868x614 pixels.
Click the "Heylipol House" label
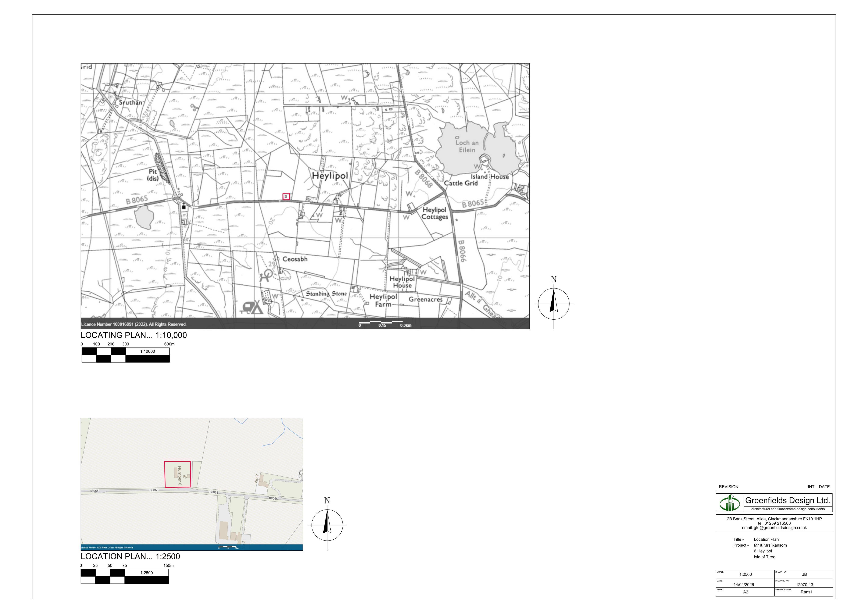(402, 282)
